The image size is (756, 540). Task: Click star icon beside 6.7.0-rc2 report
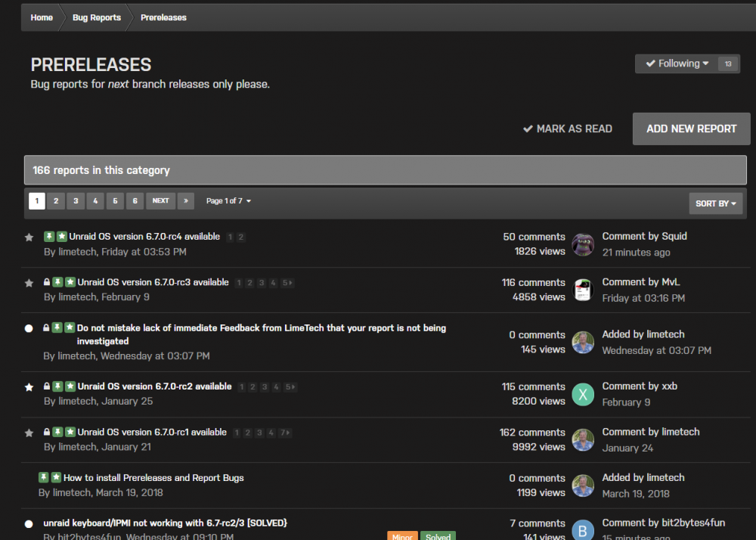(29, 387)
